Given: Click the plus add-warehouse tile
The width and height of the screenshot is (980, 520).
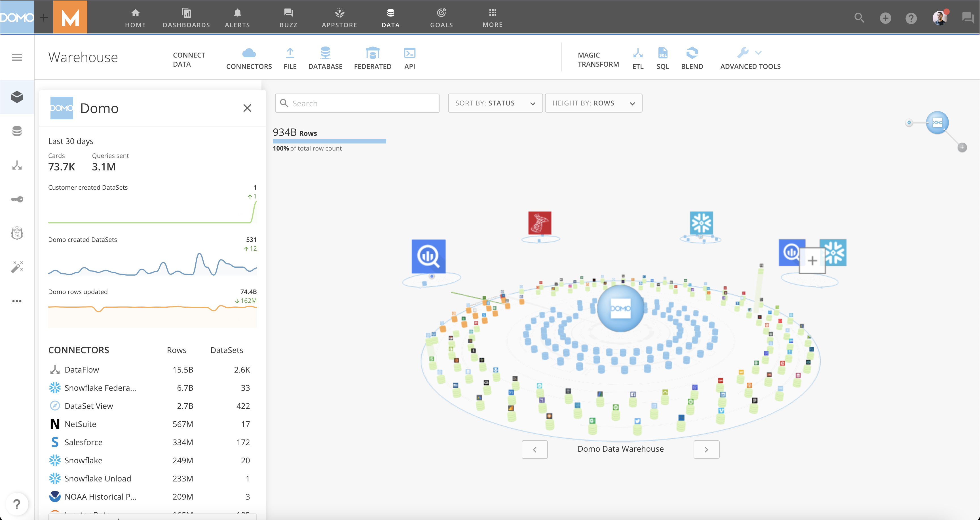Looking at the screenshot, I should (x=812, y=261).
